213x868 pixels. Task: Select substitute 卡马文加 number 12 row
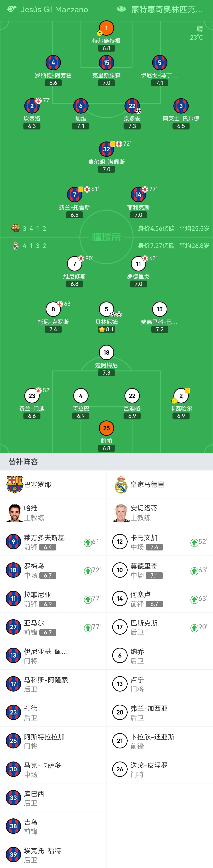tap(160, 542)
